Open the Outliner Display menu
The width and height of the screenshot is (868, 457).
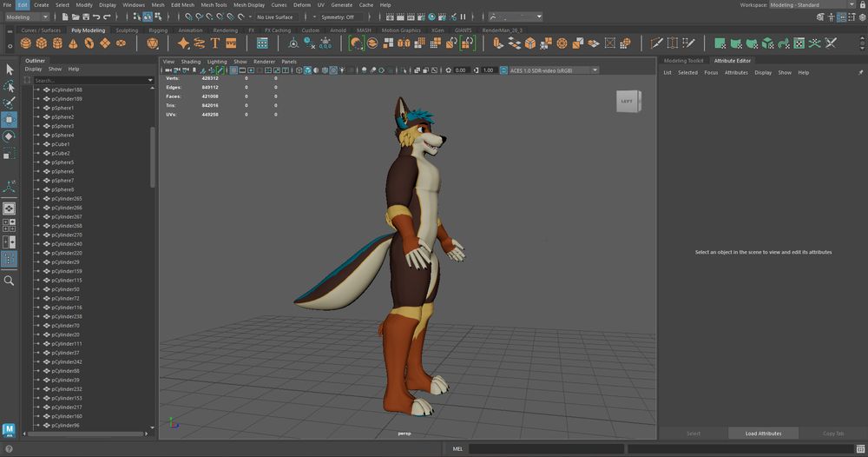[33, 70]
